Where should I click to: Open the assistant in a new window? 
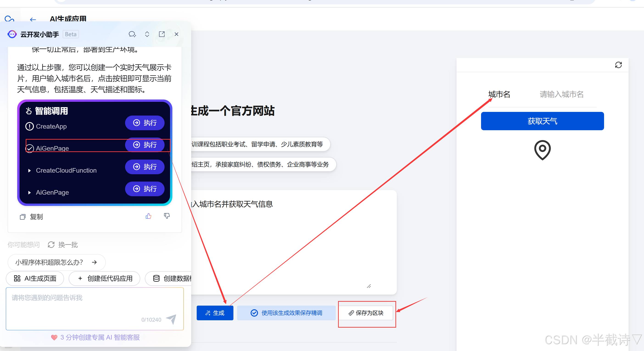tap(162, 34)
